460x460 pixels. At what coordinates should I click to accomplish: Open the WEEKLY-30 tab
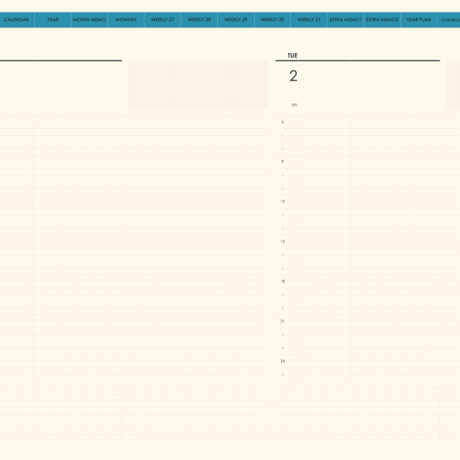pos(272,20)
